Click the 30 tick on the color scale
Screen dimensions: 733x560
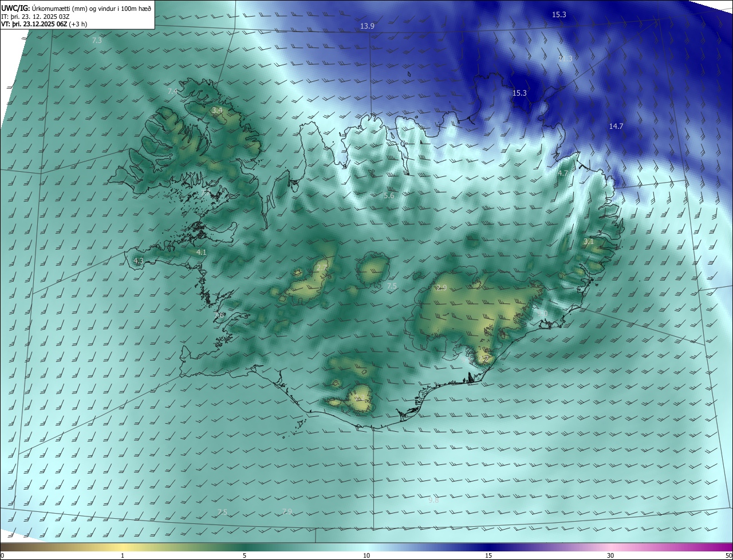tap(610, 555)
